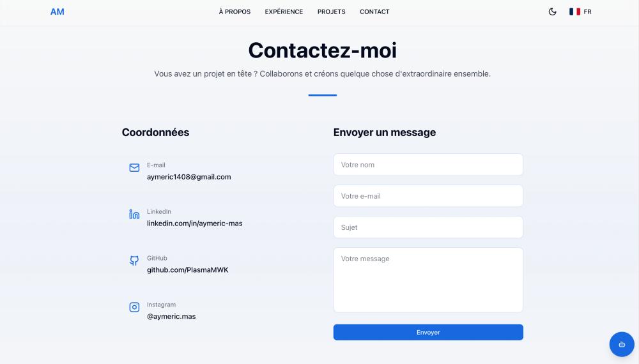Visit the linkedin.com/in/aymeric-mas link
The width and height of the screenshot is (639, 364).
click(x=194, y=224)
